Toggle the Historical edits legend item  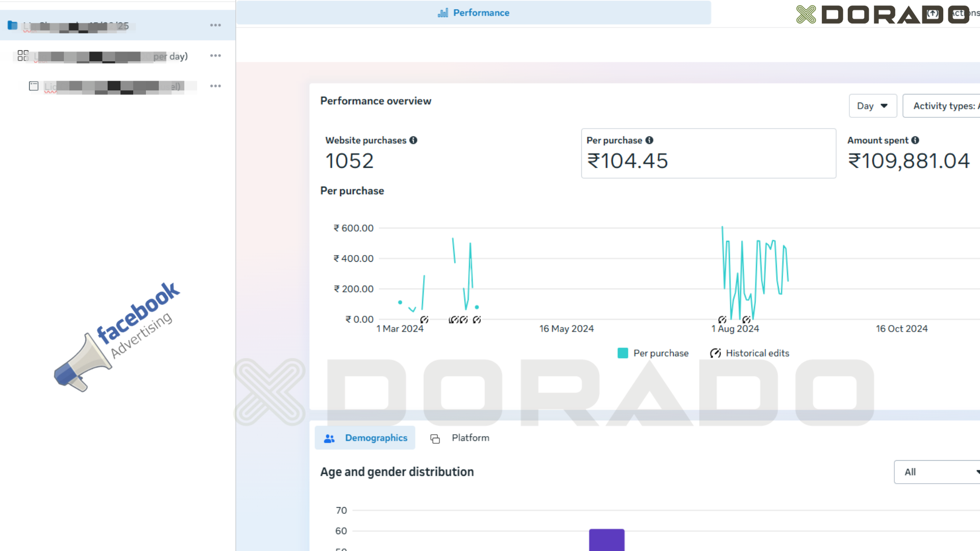(749, 353)
